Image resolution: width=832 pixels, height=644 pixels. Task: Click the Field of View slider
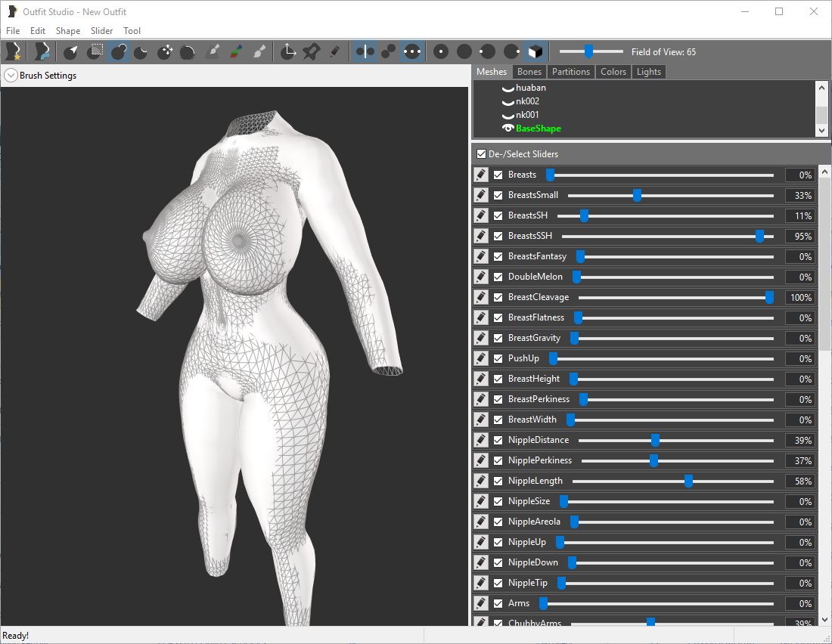pyautogui.click(x=591, y=51)
